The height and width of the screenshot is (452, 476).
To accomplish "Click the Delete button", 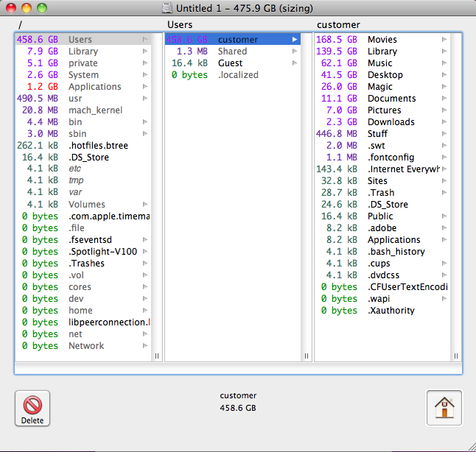I will coord(32,409).
